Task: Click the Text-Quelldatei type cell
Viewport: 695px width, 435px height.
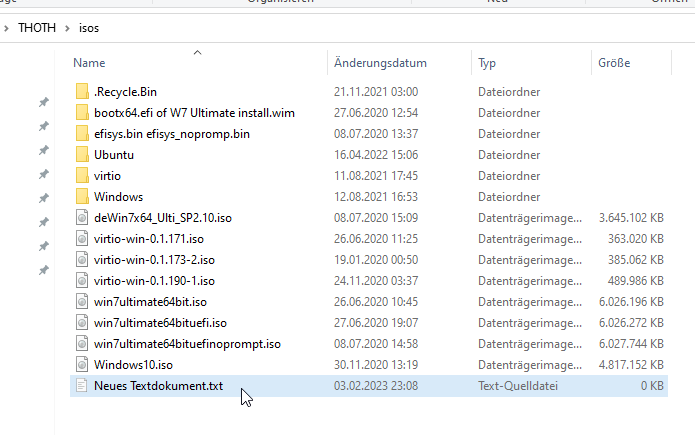Action: (518, 386)
